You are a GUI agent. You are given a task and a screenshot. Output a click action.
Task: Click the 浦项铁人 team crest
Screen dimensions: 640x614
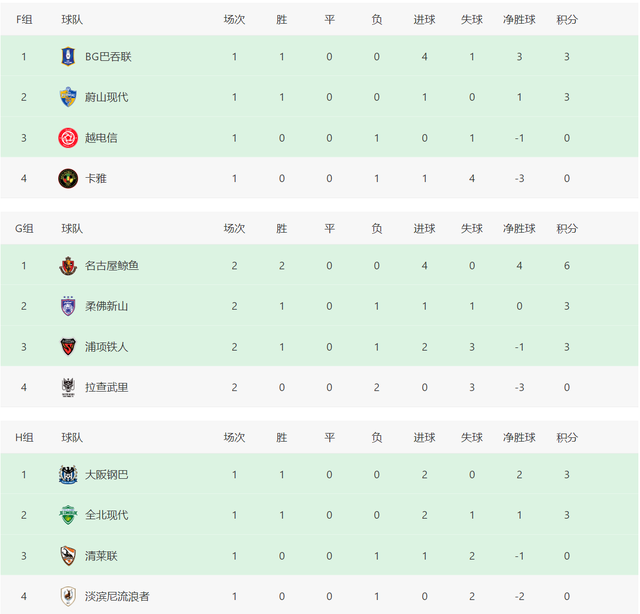coord(68,347)
